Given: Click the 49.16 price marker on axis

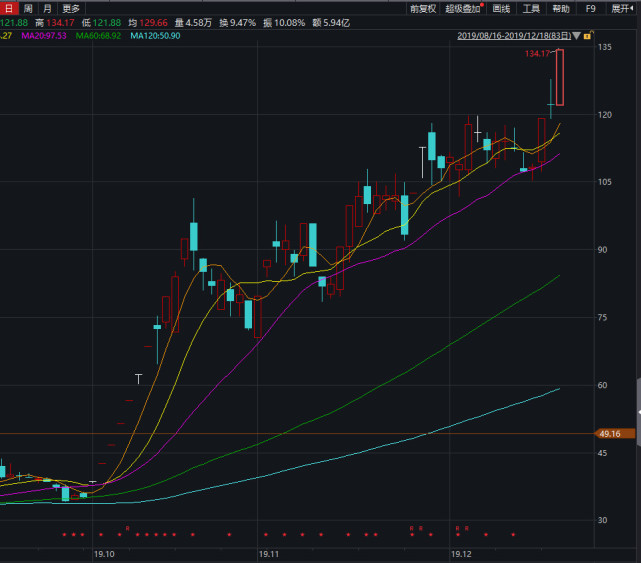Looking at the screenshot, I should point(609,433).
